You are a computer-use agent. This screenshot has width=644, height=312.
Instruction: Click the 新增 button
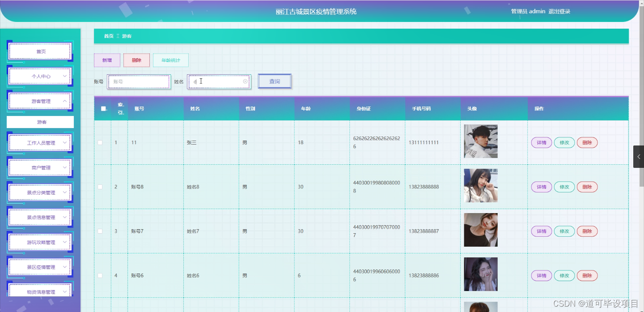107,60
